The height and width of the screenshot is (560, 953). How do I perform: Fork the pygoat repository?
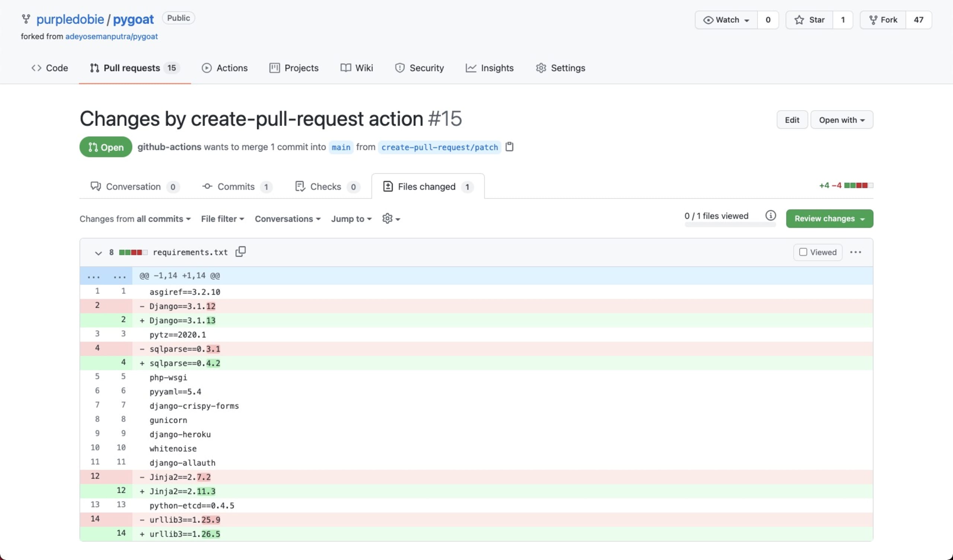click(x=883, y=20)
